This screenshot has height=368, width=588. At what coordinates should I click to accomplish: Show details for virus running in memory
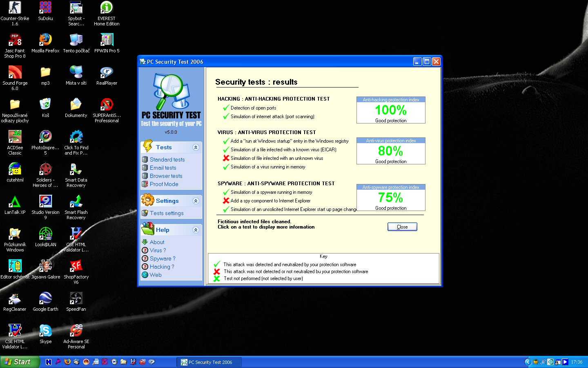click(268, 167)
